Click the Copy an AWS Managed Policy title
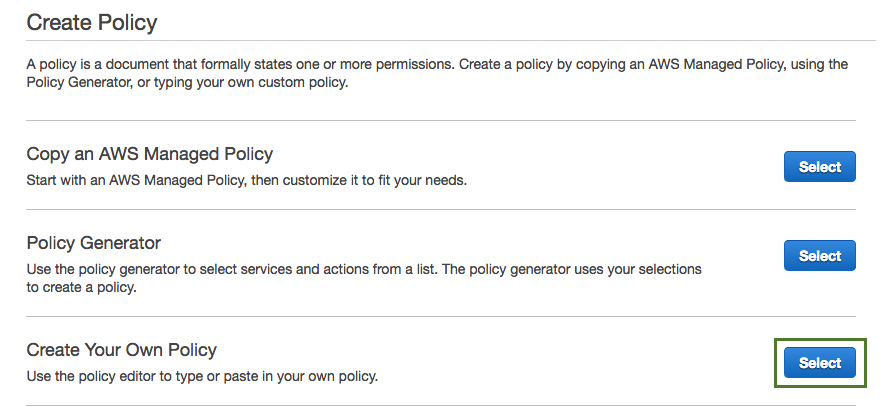Viewport: 890px width, 407px height. tap(149, 154)
